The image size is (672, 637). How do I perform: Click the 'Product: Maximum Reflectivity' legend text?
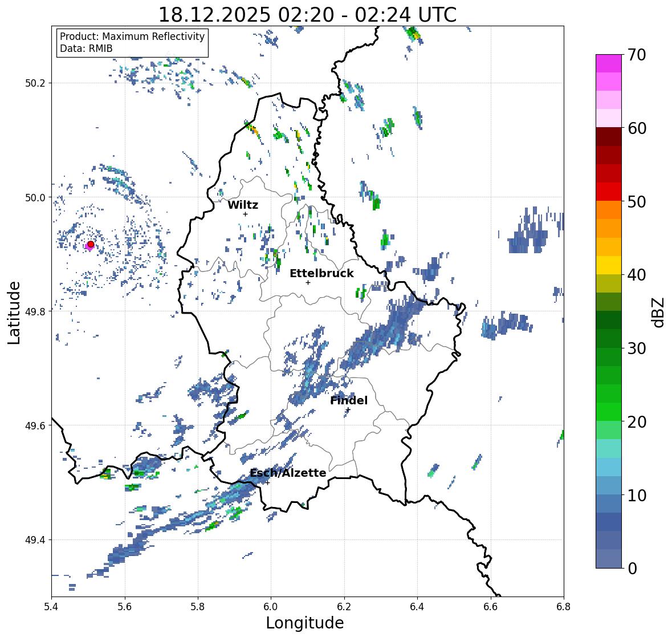132,36
